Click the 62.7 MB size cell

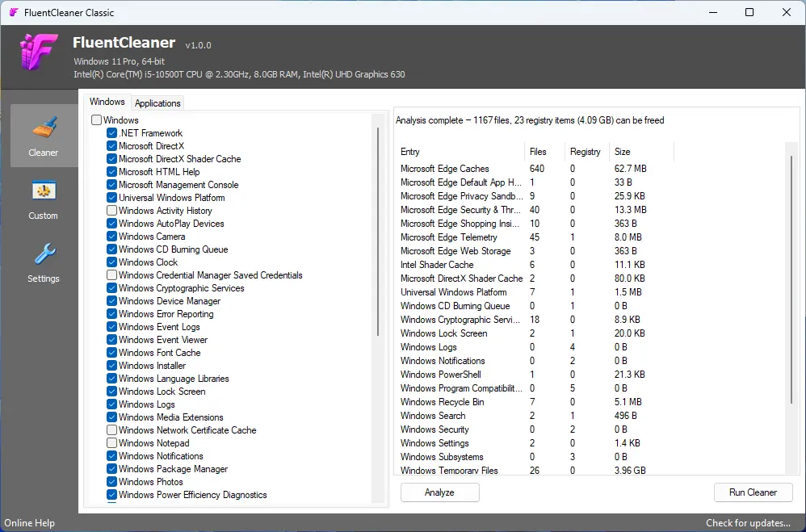coord(630,169)
